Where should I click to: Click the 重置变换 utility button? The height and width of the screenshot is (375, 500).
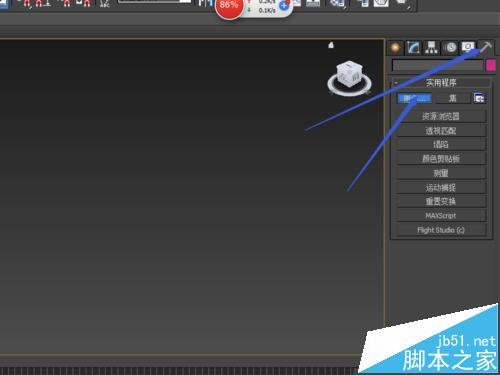click(441, 201)
